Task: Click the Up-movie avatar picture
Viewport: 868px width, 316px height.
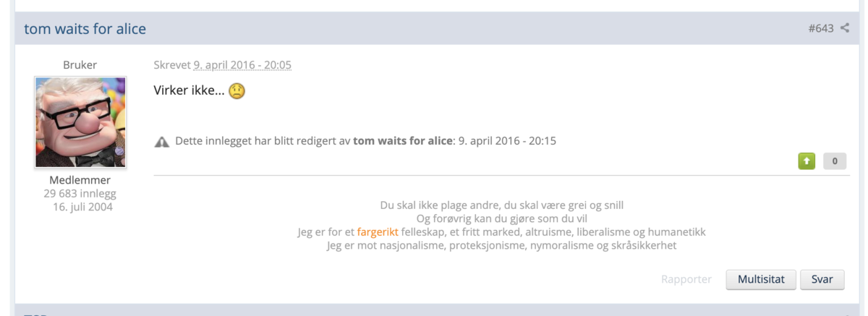Action: [80, 122]
